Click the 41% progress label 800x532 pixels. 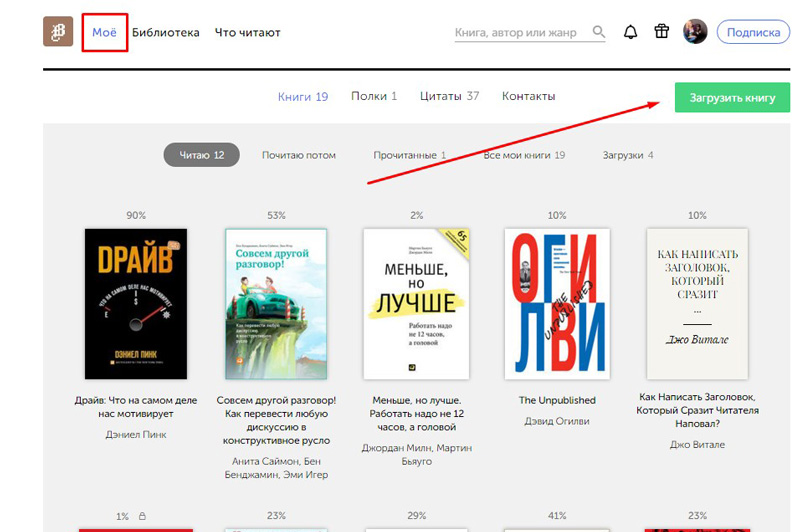click(x=557, y=516)
